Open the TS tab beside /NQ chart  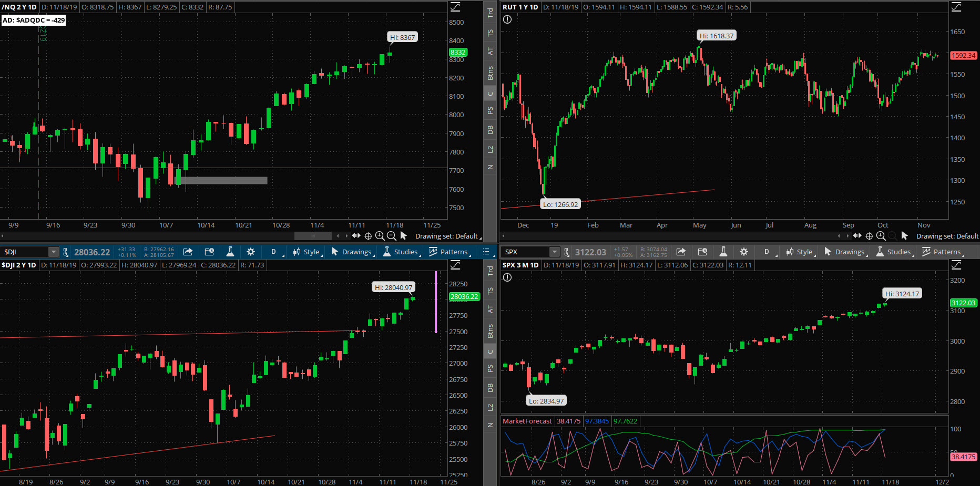(490, 33)
